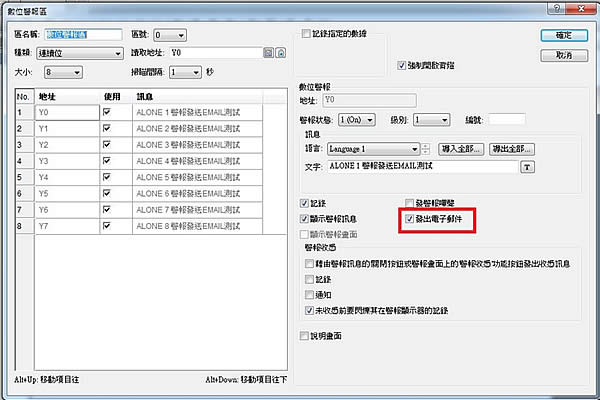The height and width of the screenshot is (400, 600).
Task: Disable the 強制開啟背燈 checkbox
Action: (401, 62)
